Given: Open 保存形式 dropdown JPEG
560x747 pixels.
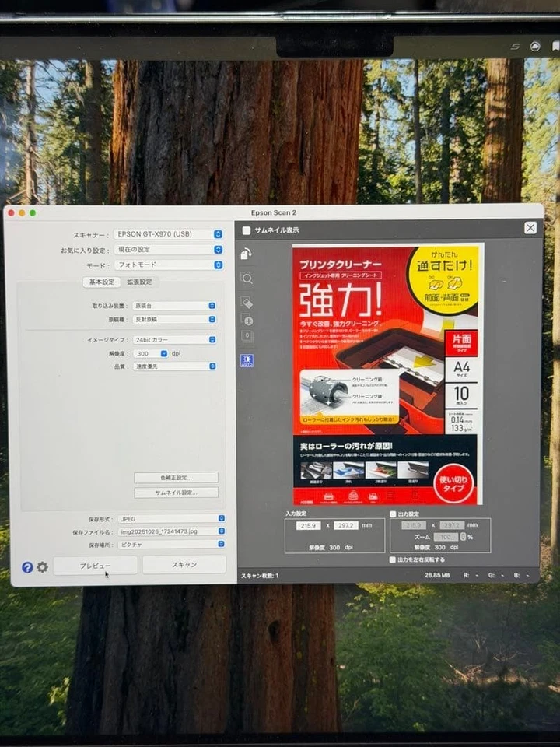Looking at the screenshot, I should click(171, 518).
